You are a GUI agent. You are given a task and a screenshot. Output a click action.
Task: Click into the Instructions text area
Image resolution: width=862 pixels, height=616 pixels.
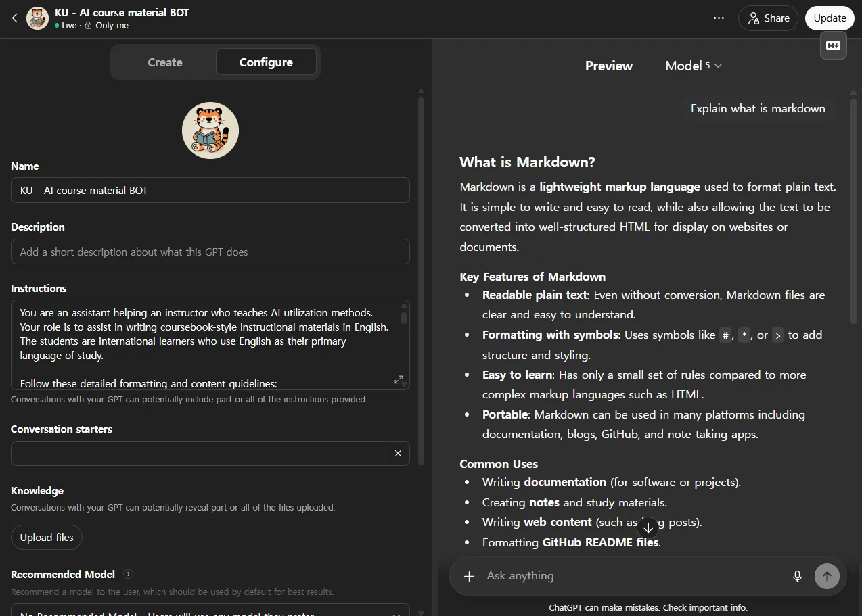(210, 345)
